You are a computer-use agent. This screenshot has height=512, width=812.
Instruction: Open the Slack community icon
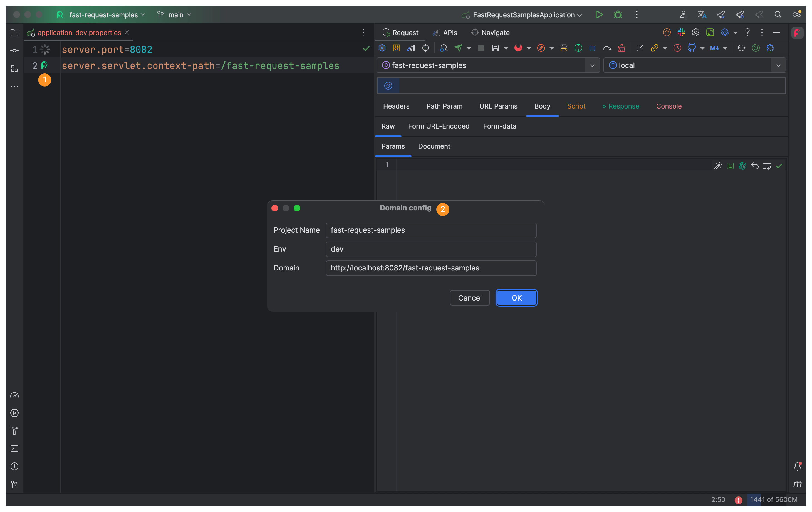pos(681,32)
